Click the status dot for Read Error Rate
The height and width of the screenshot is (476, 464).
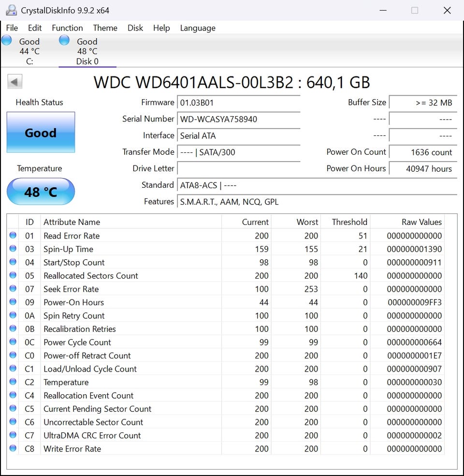pos(13,235)
